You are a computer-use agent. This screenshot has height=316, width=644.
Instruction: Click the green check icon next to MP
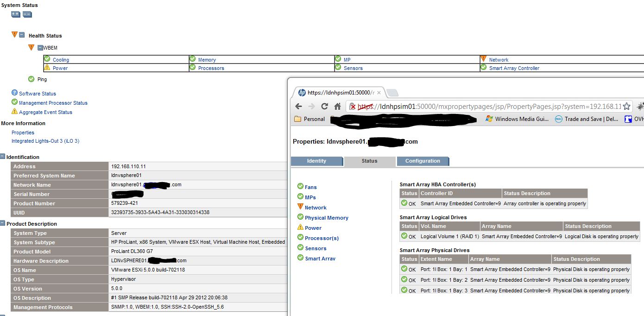click(x=338, y=59)
